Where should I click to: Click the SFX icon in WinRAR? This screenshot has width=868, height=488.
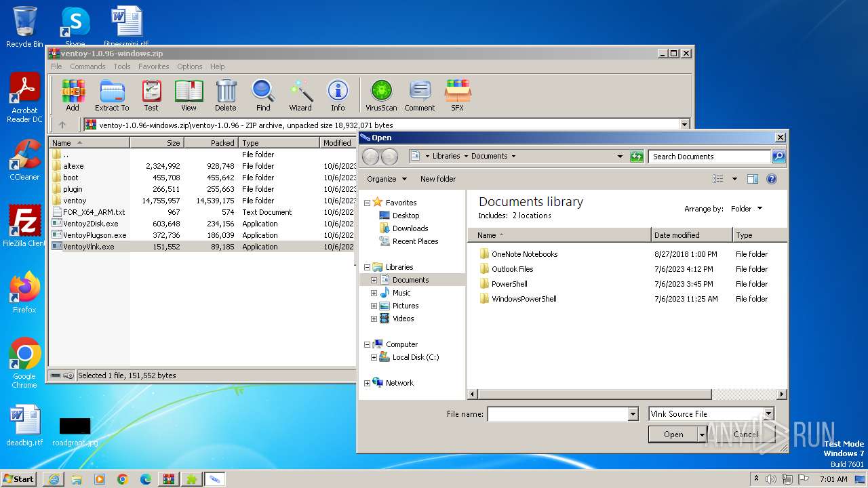[458, 96]
